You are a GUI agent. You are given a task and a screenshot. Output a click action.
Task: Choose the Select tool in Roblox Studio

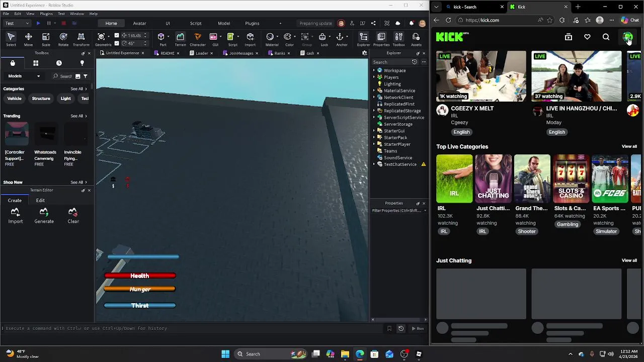coord(11,39)
